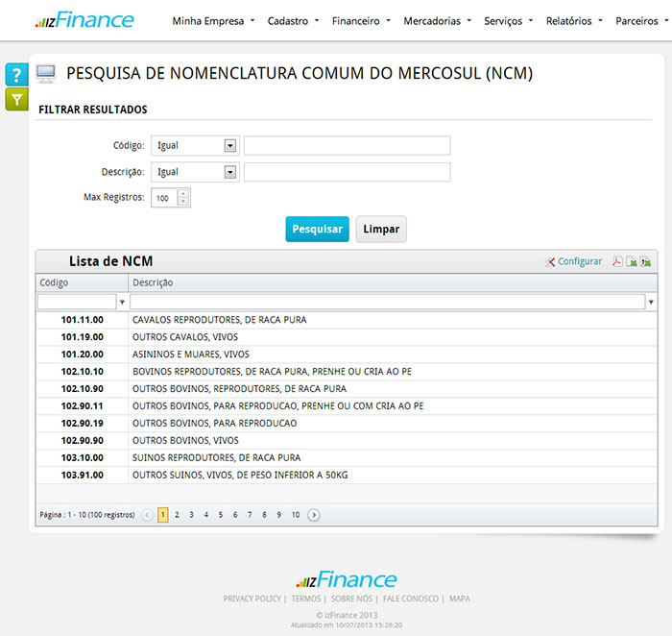Open the blue help question mark tab

16,75
